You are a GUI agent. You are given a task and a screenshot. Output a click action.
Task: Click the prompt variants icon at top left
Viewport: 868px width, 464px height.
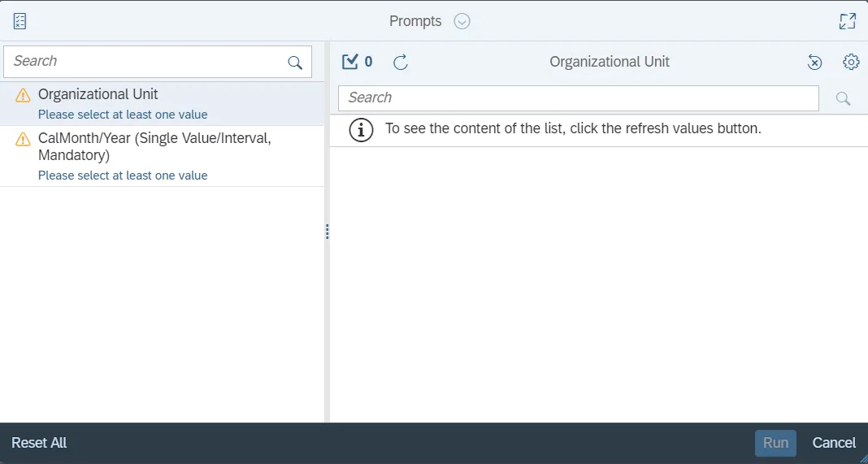point(20,21)
